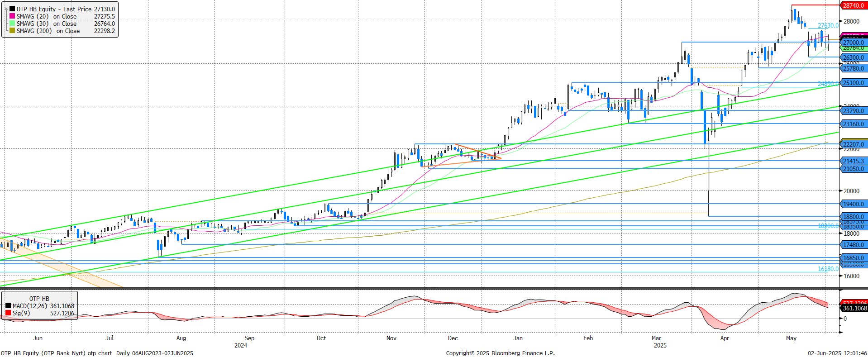Click the blue 27000.0 price label

(854, 43)
